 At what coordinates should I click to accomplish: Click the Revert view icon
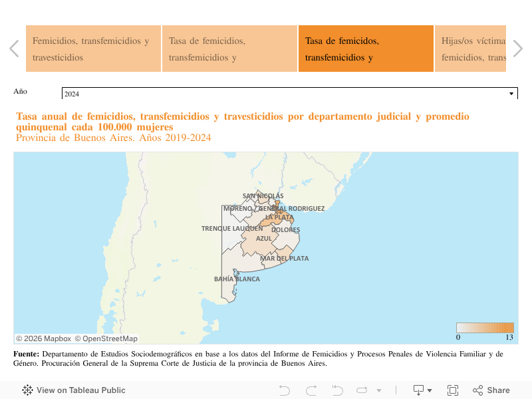(x=337, y=390)
